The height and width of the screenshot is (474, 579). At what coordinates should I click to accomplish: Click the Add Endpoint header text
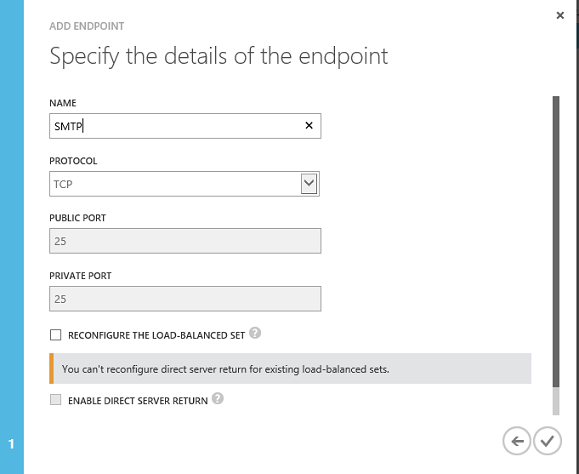click(87, 26)
